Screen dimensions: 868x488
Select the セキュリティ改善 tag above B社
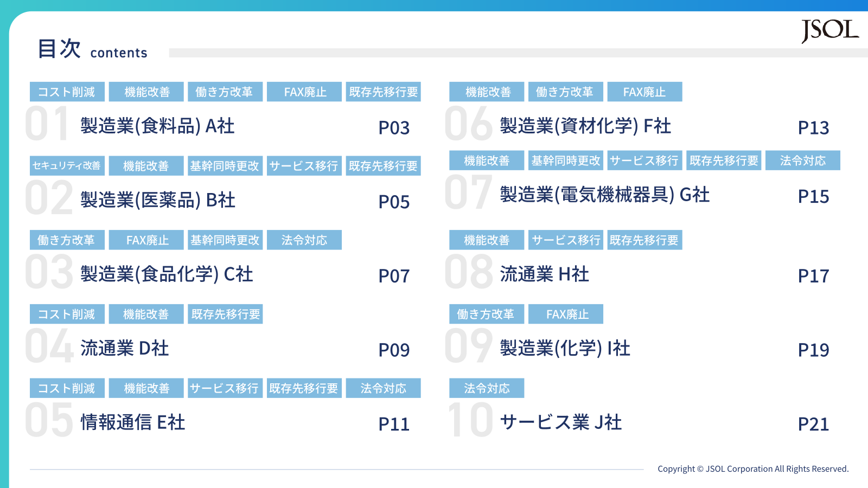tap(67, 165)
